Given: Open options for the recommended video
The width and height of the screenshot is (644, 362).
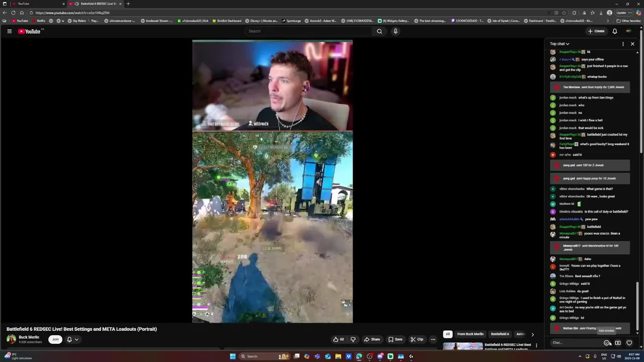Looking at the screenshot, I should tap(536, 345).
